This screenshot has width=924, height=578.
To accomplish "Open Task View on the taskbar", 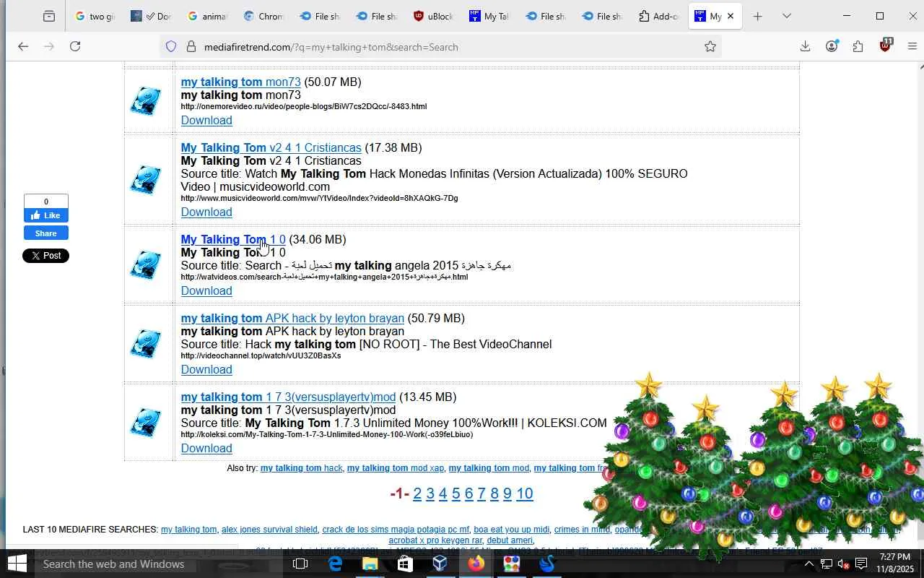I will pyautogui.click(x=300, y=564).
